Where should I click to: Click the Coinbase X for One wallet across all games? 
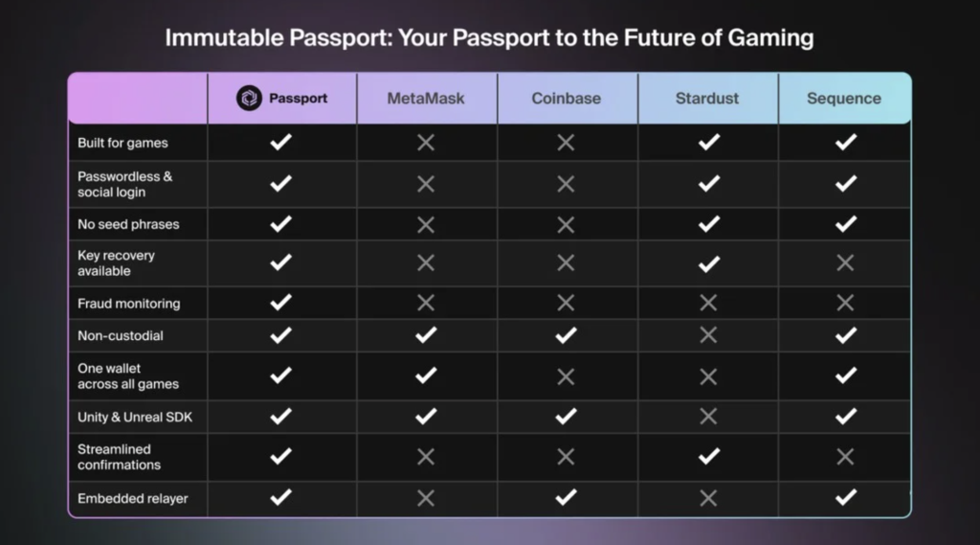coord(566,376)
